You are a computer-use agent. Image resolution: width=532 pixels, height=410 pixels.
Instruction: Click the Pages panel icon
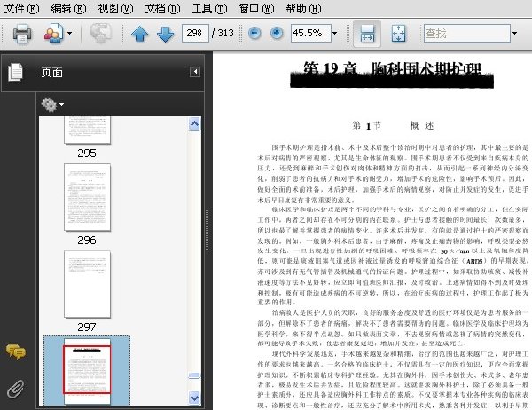(x=15, y=72)
